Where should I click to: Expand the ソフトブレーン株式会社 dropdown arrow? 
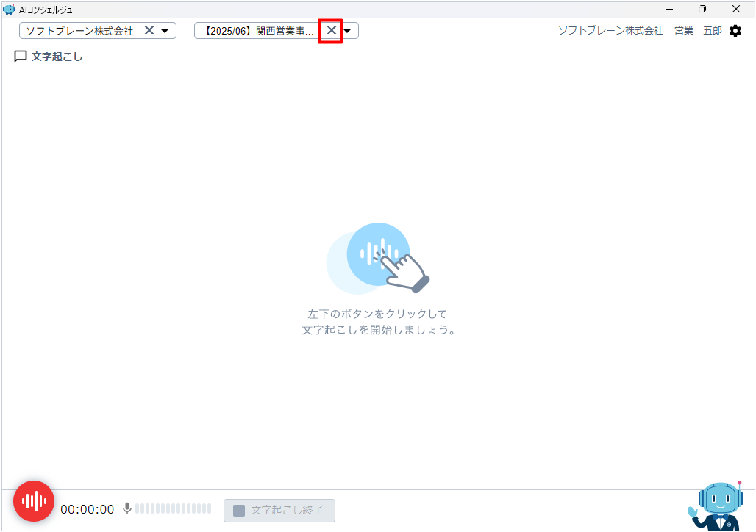pos(165,31)
